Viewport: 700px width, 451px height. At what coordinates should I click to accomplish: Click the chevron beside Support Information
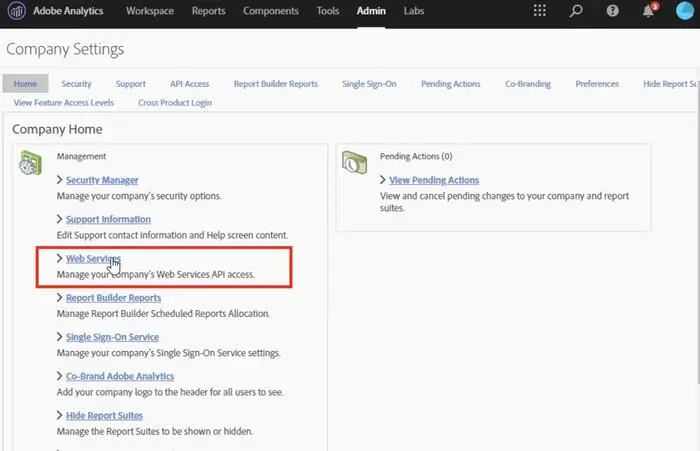tap(59, 219)
